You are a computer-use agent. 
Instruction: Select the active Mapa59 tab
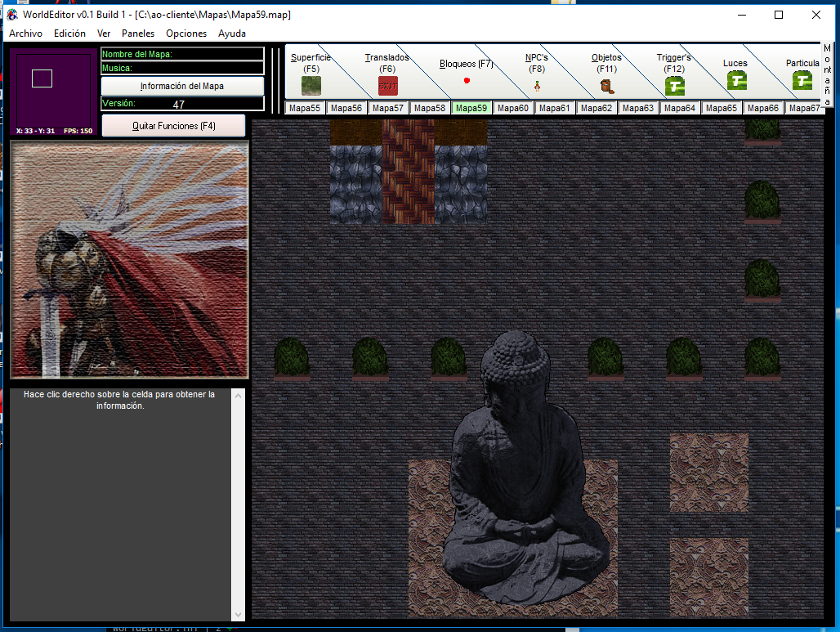471,108
